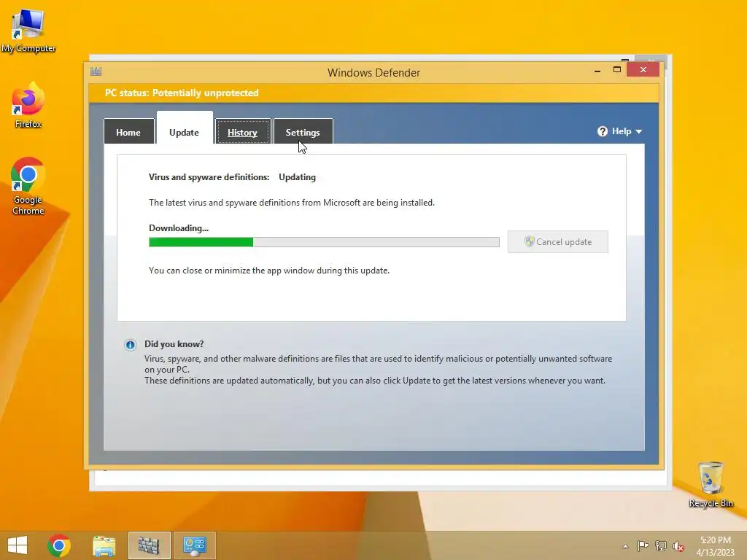Click the text about closing or minimizing the app
Viewport: 747px width, 560px height.
pos(269,271)
